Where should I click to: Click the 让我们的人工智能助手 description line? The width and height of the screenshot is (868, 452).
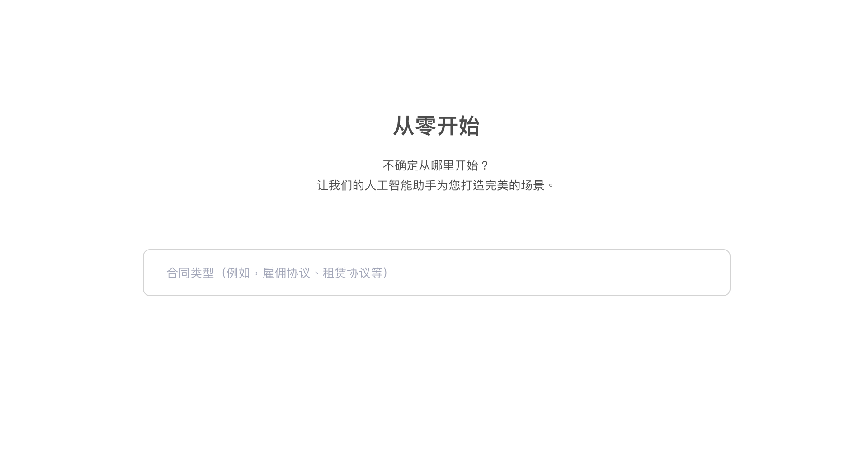click(x=436, y=185)
